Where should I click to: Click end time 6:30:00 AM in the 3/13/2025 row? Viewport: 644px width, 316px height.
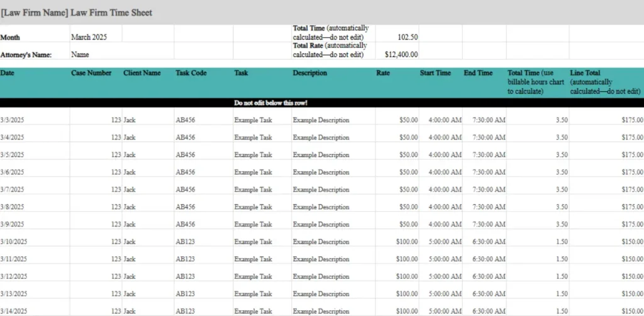click(x=489, y=294)
